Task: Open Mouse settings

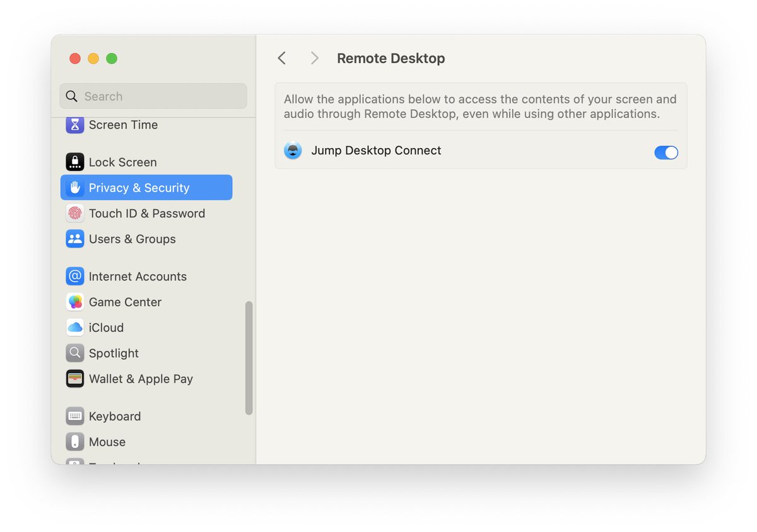Action: pyautogui.click(x=74, y=442)
